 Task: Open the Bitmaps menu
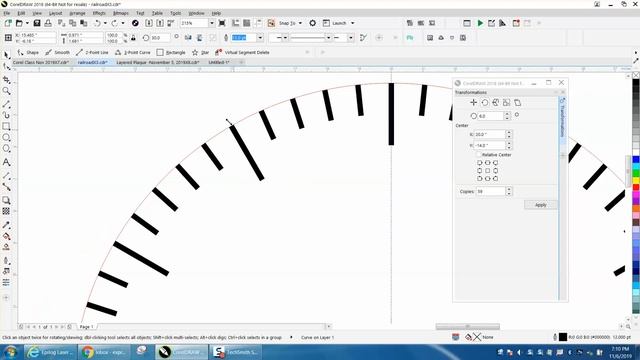tap(121, 13)
